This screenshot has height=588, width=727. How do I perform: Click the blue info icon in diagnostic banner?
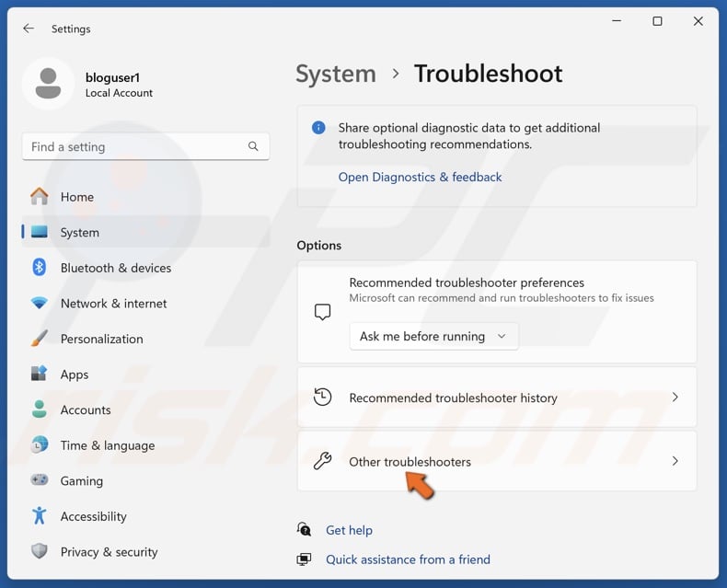[x=318, y=128]
